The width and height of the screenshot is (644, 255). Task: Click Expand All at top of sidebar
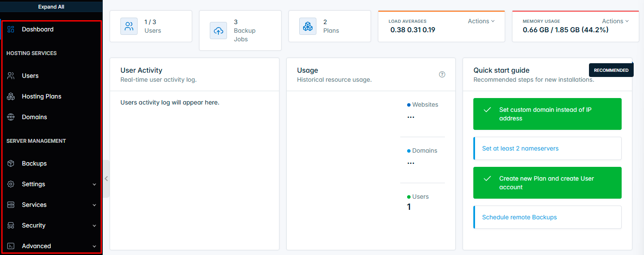point(51,7)
